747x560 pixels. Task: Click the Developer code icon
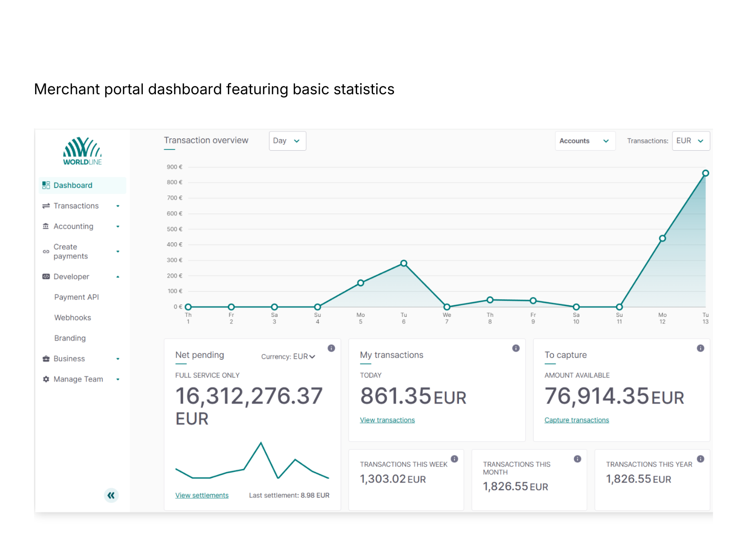46,276
